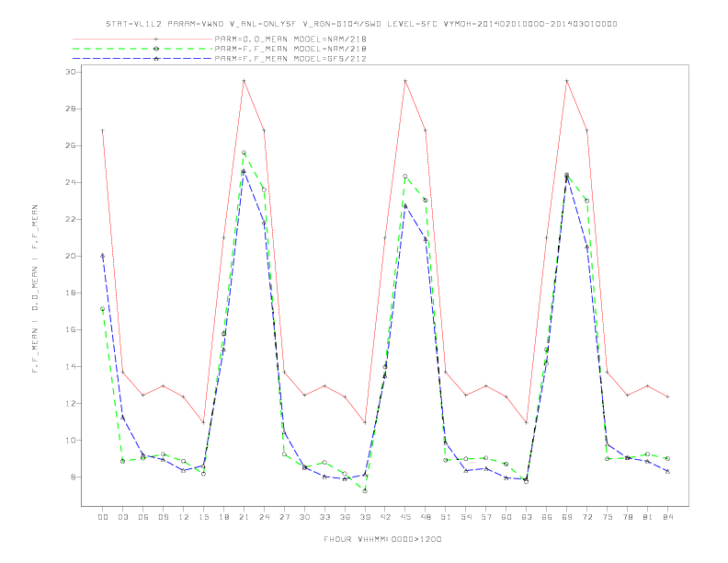
Task: Select red plus data point at hour 84
Action: pos(667,396)
